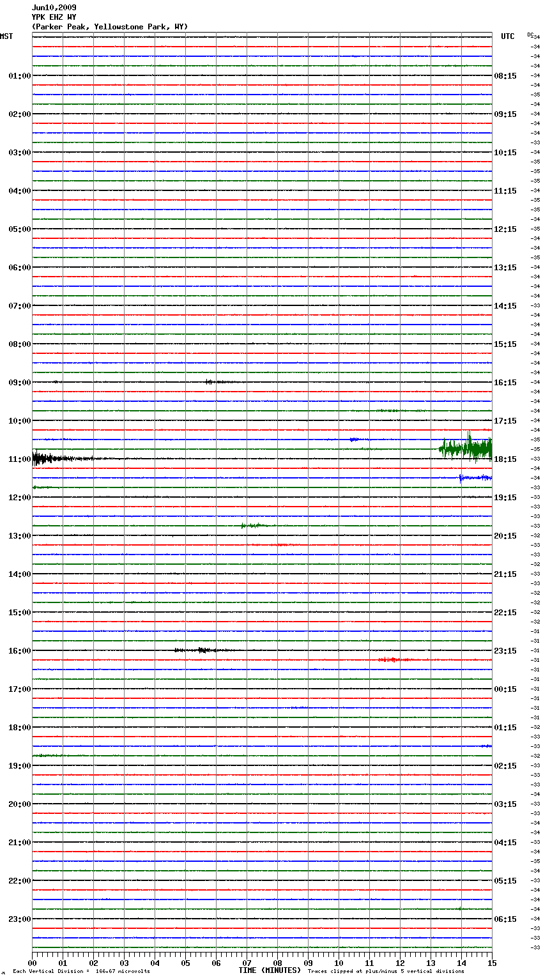Click the 03:15 UTC time label
The height and width of the screenshot is (980, 543).
coord(505,804)
